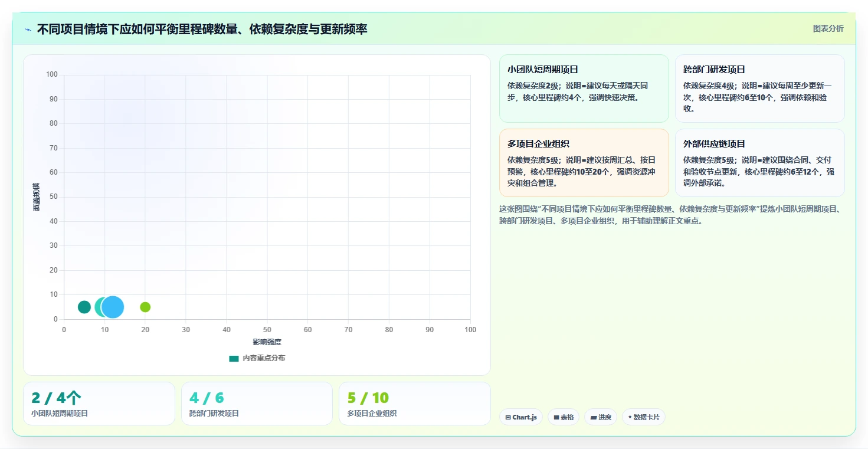Click the 图表分析 label in header
This screenshot has height=449, width=868.
828,28
